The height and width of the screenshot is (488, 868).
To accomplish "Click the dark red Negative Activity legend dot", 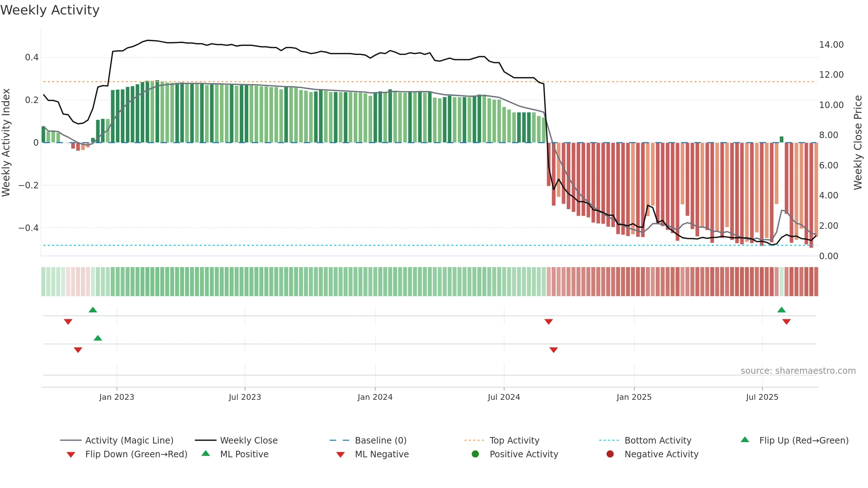I will point(610,454).
